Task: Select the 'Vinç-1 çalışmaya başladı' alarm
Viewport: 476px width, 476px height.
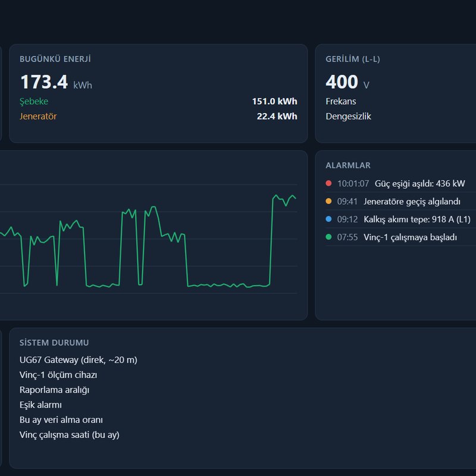Action: [x=410, y=237]
